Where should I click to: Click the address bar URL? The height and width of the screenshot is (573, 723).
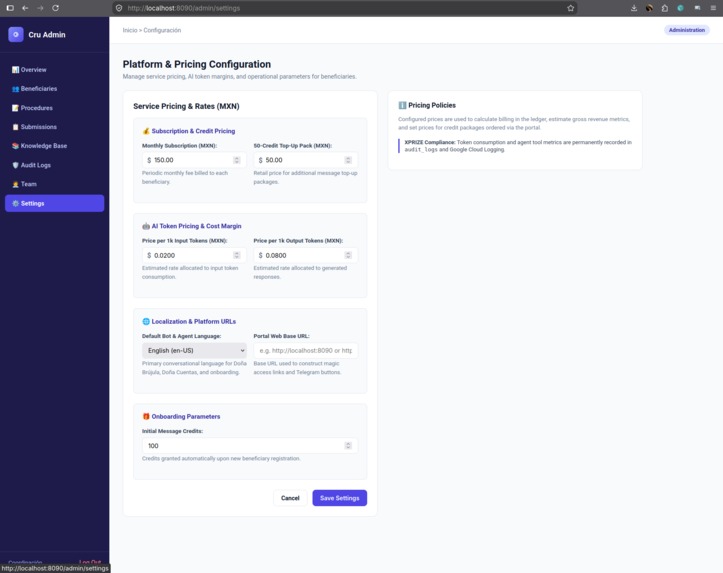click(x=184, y=8)
